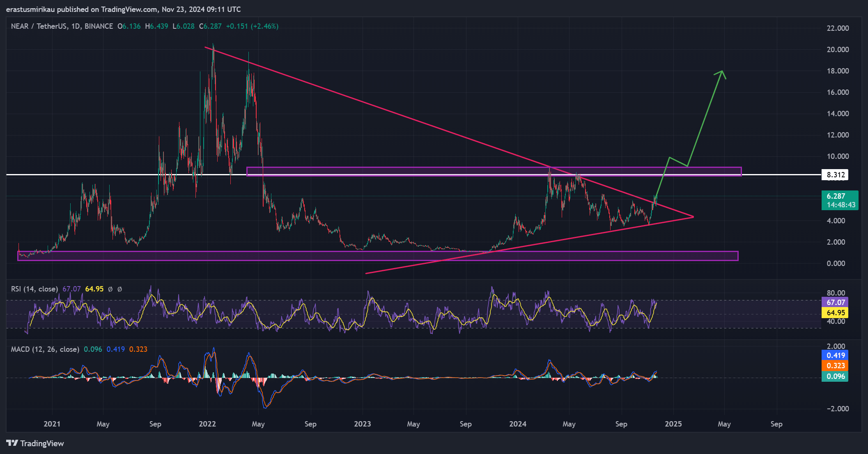
Task: Click the 80.00 RSI axis label
Action: [x=836, y=293]
